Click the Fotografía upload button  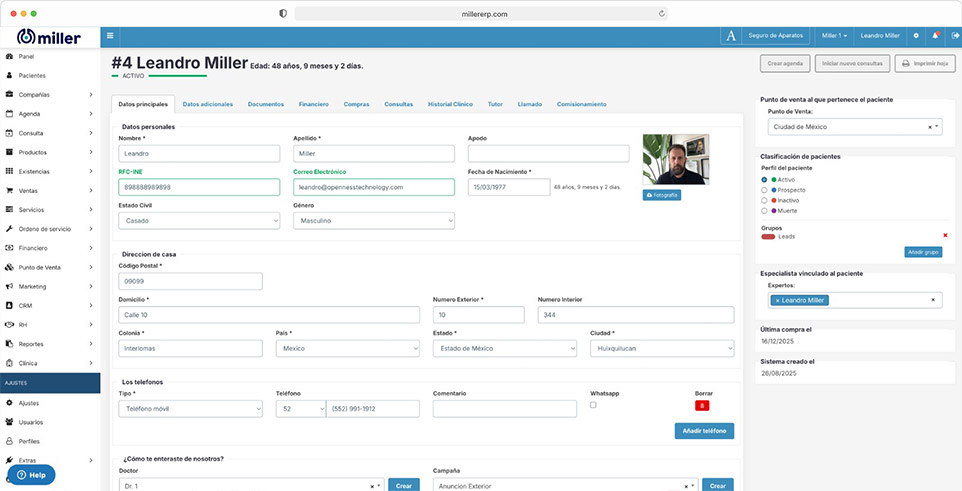coord(661,195)
